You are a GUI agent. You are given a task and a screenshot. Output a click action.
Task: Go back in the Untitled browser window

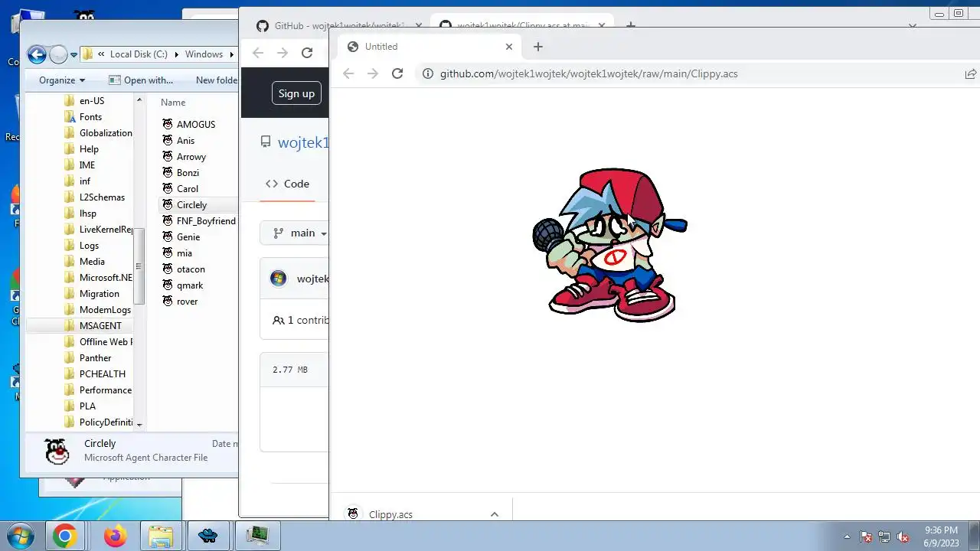click(348, 73)
